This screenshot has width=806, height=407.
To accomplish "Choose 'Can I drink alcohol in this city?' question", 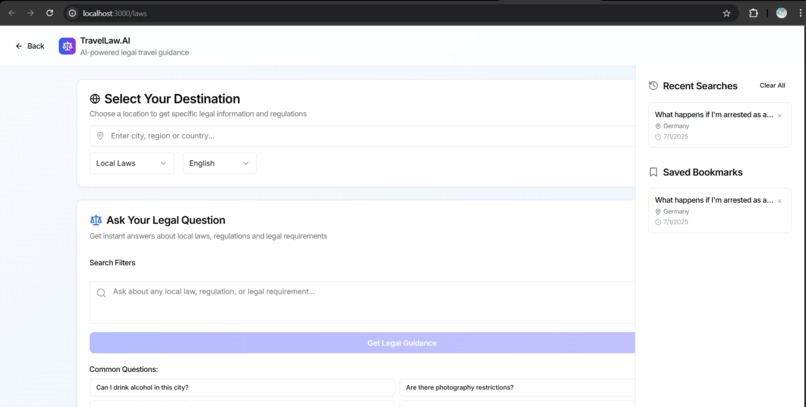I will tap(242, 387).
